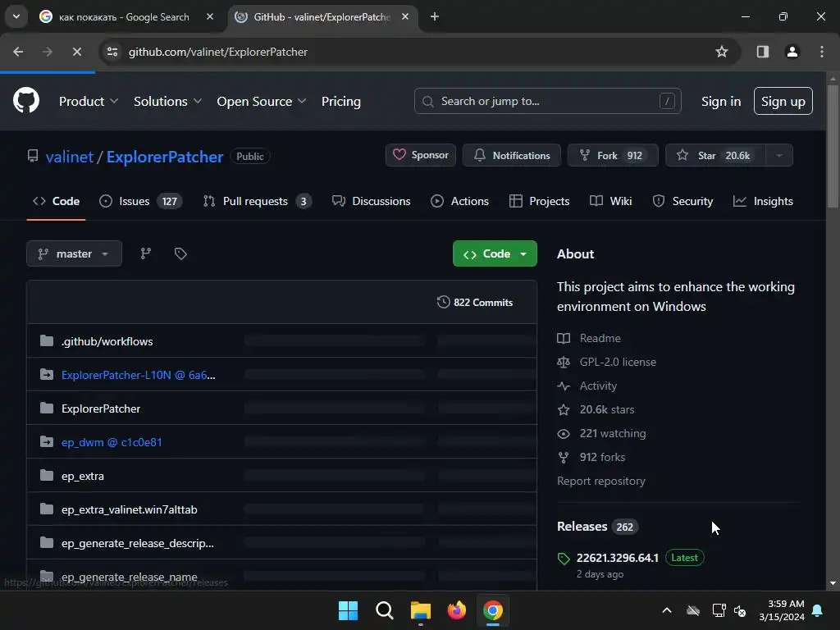Open the GitHub logo homepage link
Image resolution: width=840 pixels, height=630 pixels.
pyautogui.click(x=25, y=100)
